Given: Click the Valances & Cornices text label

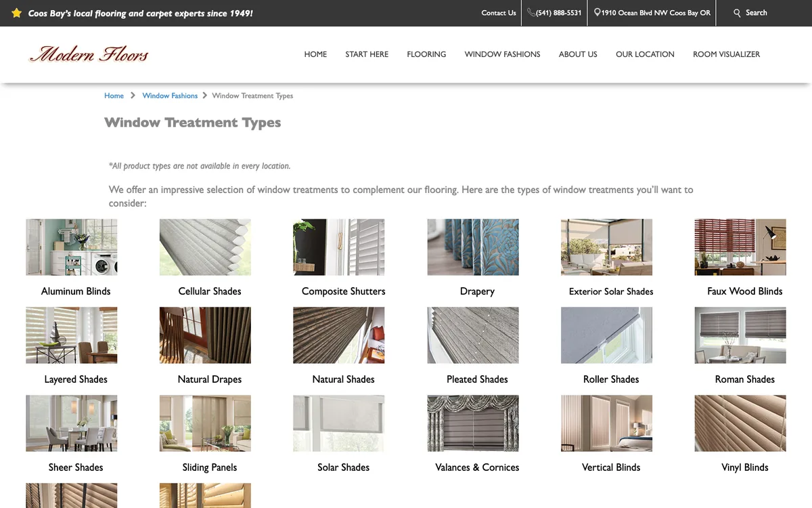Looking at the screenshot, I should point(477,467).
